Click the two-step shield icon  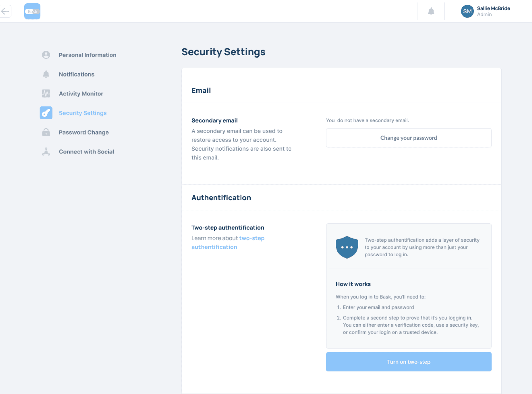click(x=347, y=247)
